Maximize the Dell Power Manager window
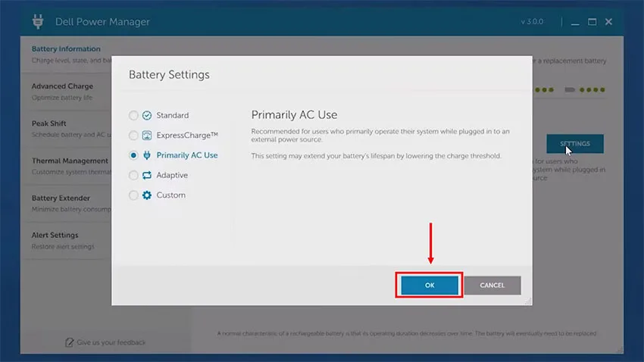The image size is (644, 362). click(x=592, y=22)
